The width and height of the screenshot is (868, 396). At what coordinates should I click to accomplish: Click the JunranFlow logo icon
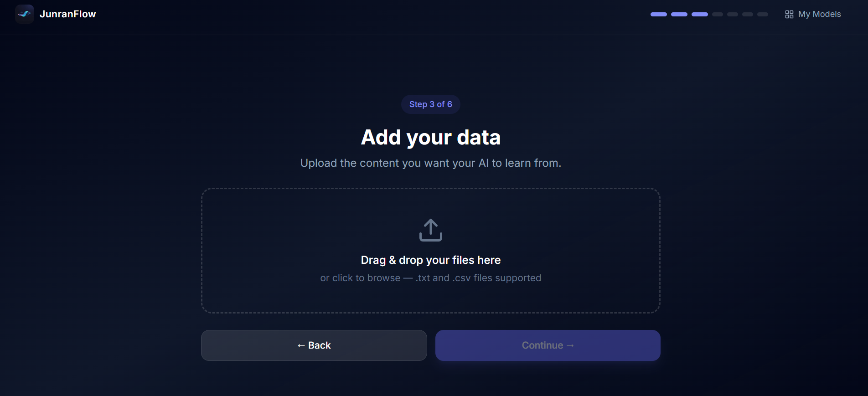point(25,14)
